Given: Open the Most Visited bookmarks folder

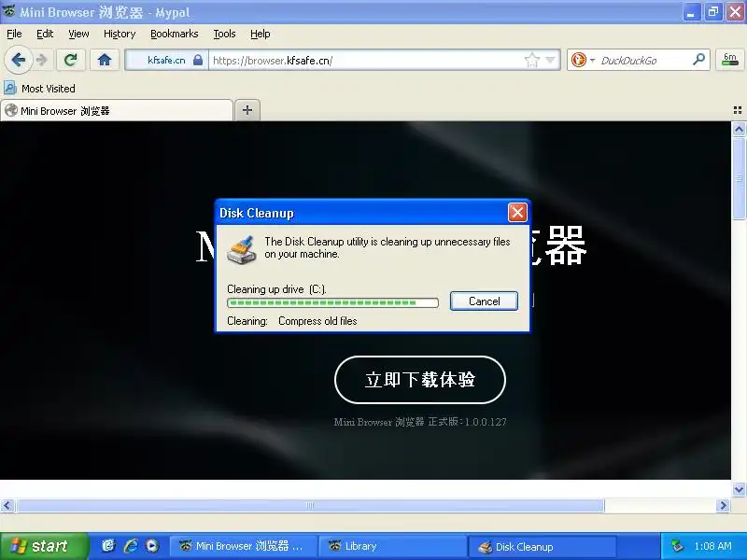Looking at the screenshot, I should pos(40,89).
